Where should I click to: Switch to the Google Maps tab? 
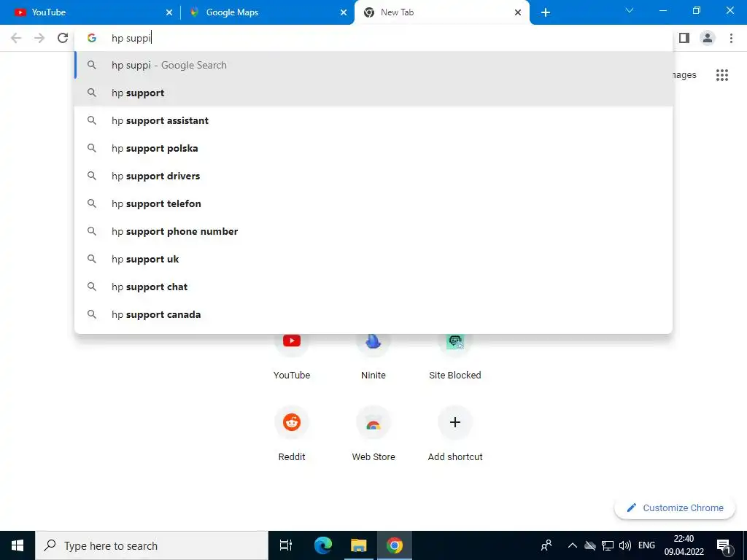(268, 12)
